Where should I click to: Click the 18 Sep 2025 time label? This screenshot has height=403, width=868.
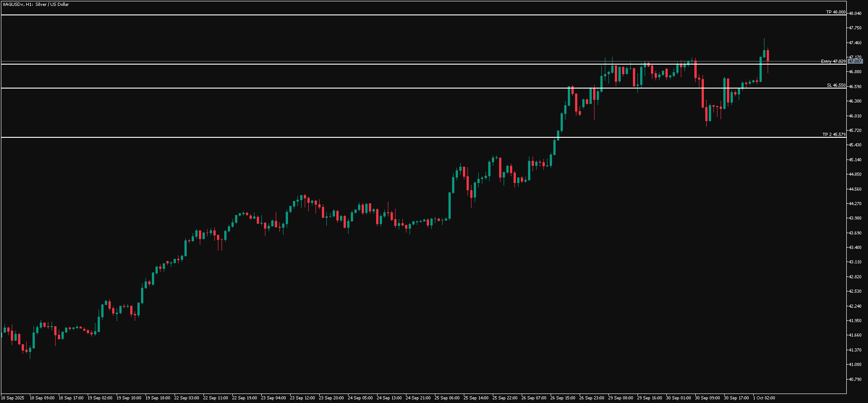click(13, 398)
